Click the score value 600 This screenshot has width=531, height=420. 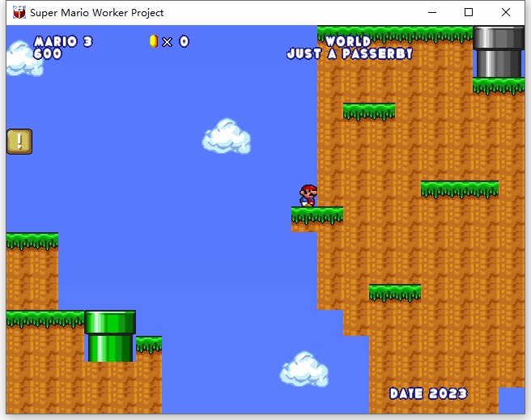tap(48, 53)
